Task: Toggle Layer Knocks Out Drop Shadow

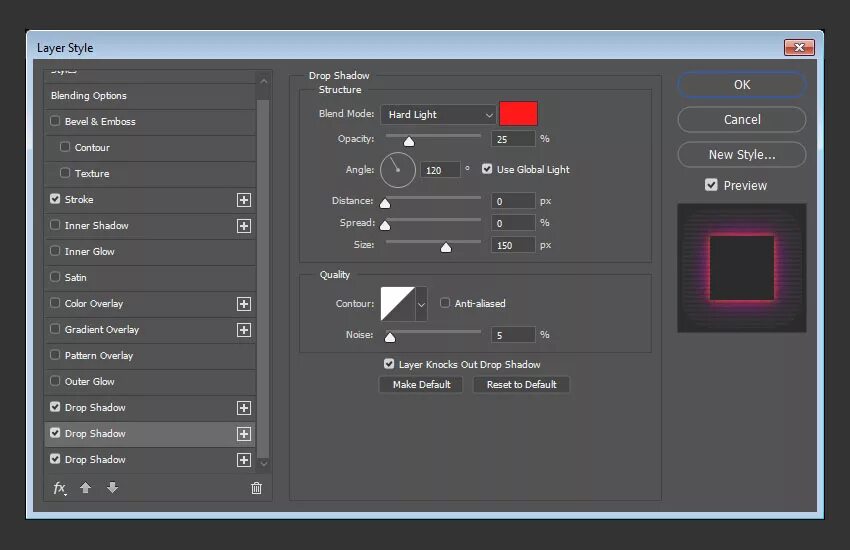Action: 389,364
